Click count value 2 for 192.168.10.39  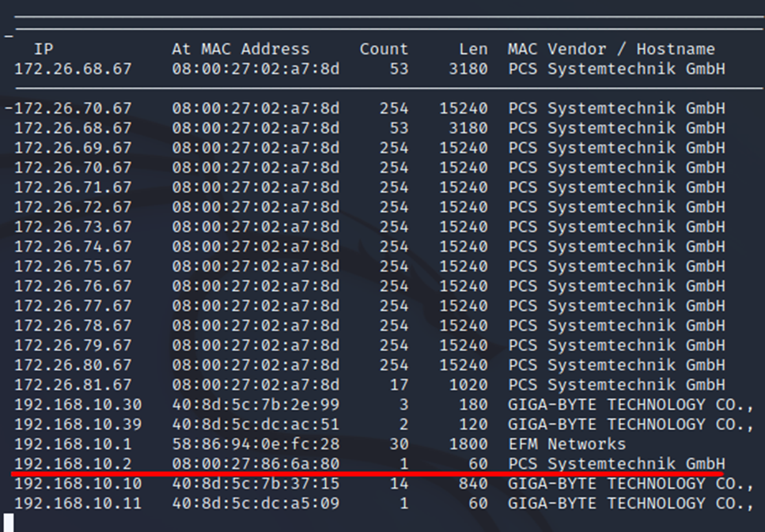pos(404,424)
